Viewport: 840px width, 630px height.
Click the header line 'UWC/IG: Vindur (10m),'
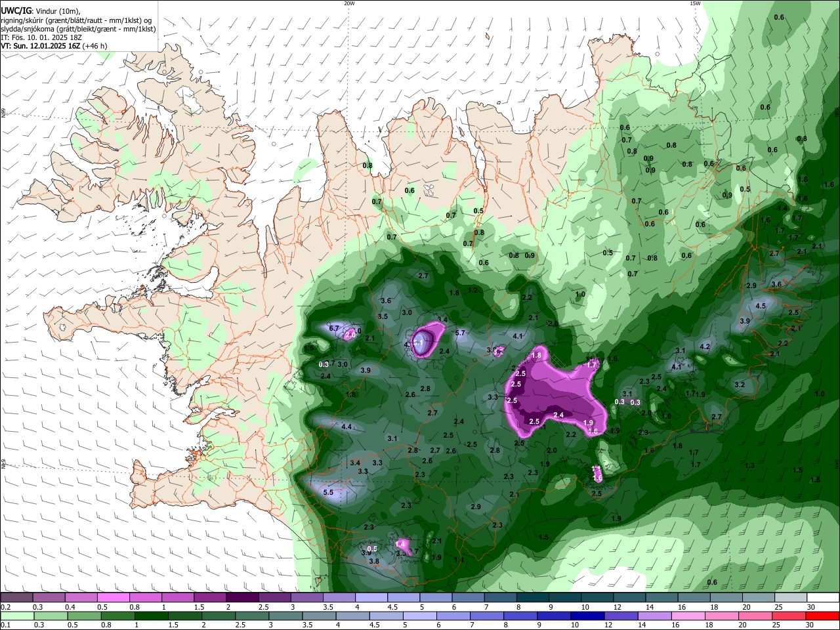point(41,11)
